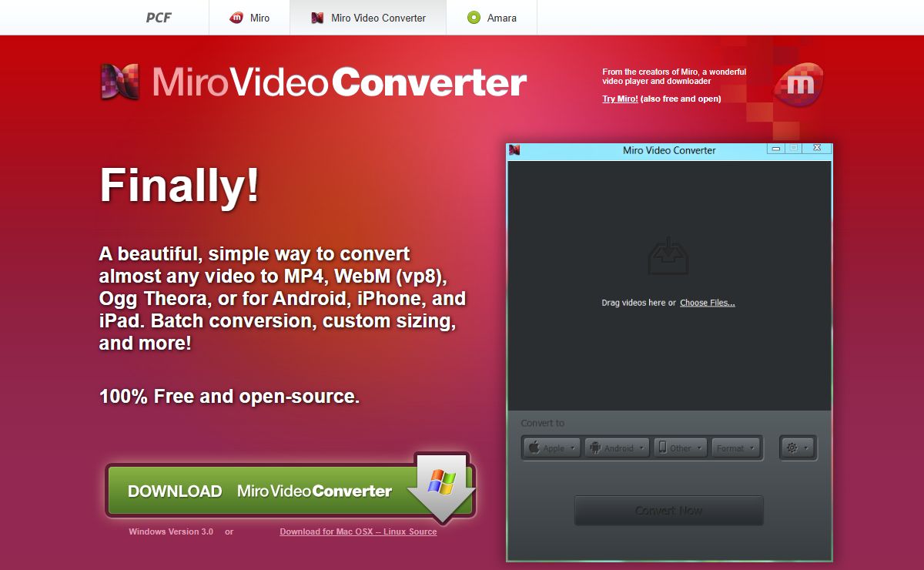
Task: Click the Miro Video Converter tab icon
Action: pos(317,18)
